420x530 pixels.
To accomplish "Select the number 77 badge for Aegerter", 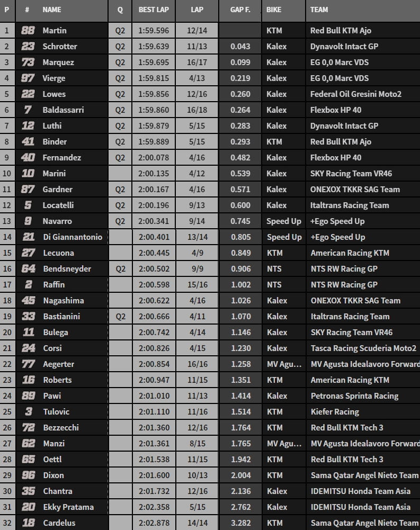I will tap(28, 364).
